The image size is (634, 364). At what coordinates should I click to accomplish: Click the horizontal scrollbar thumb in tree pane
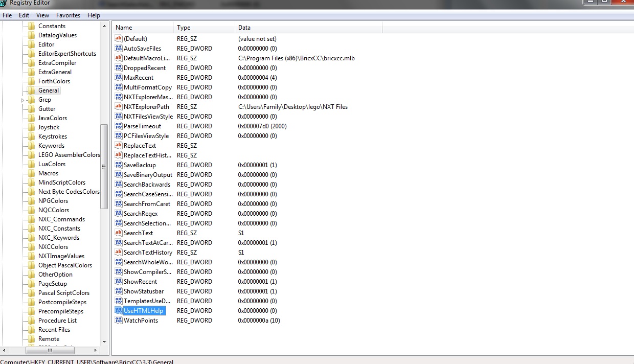click(x=50, y=350)
